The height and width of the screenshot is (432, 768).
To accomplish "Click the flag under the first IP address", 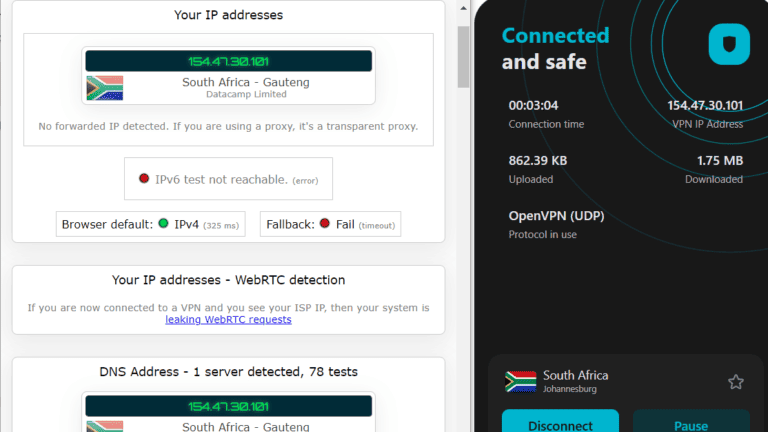I will tap(104, 88).
